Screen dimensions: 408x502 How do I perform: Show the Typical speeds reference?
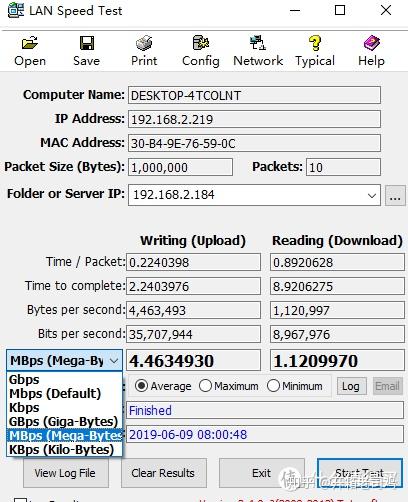(x=315, y=52)
